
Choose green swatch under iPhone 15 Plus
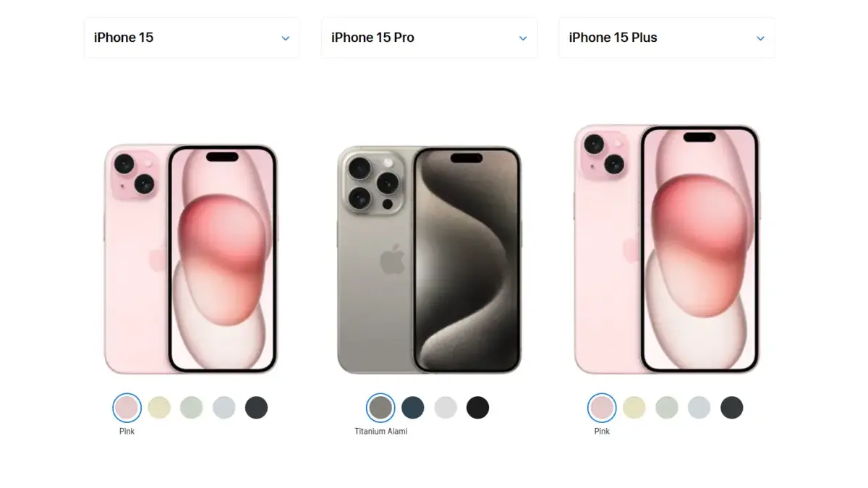click(667, 408)
